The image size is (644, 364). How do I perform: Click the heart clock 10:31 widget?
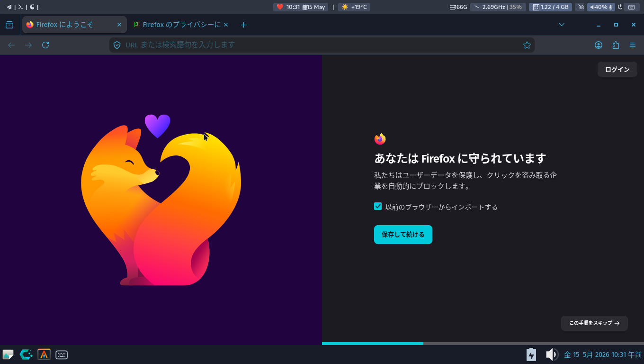(x=288, y=7)
